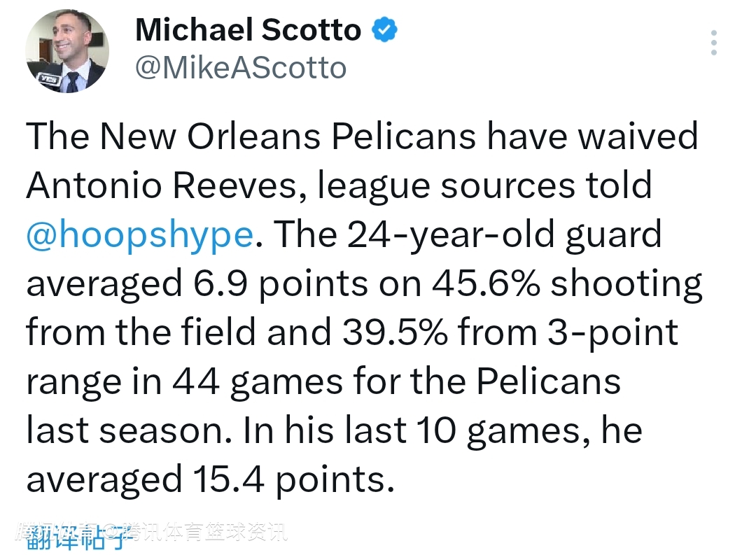Screen dimensions: 756x555
Task: Follow the @hoopshype mention link
Action: coord(139,235)
